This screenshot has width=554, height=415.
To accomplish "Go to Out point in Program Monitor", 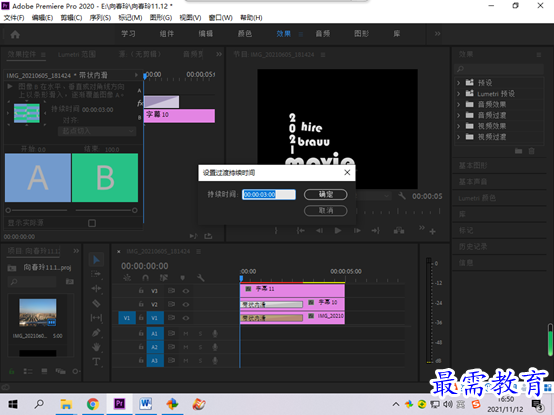I will tap(376, 231).
